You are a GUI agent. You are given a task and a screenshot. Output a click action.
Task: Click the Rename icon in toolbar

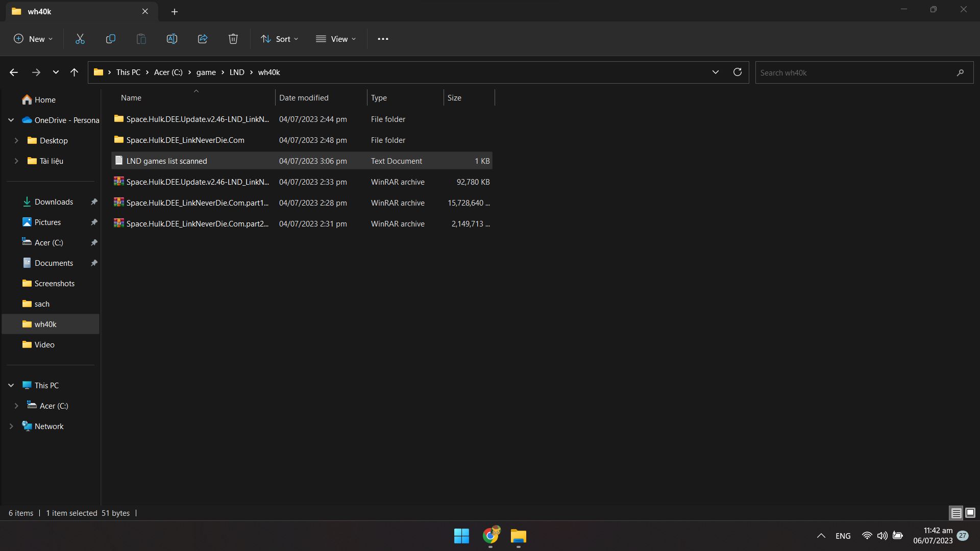tap(172, 39)
